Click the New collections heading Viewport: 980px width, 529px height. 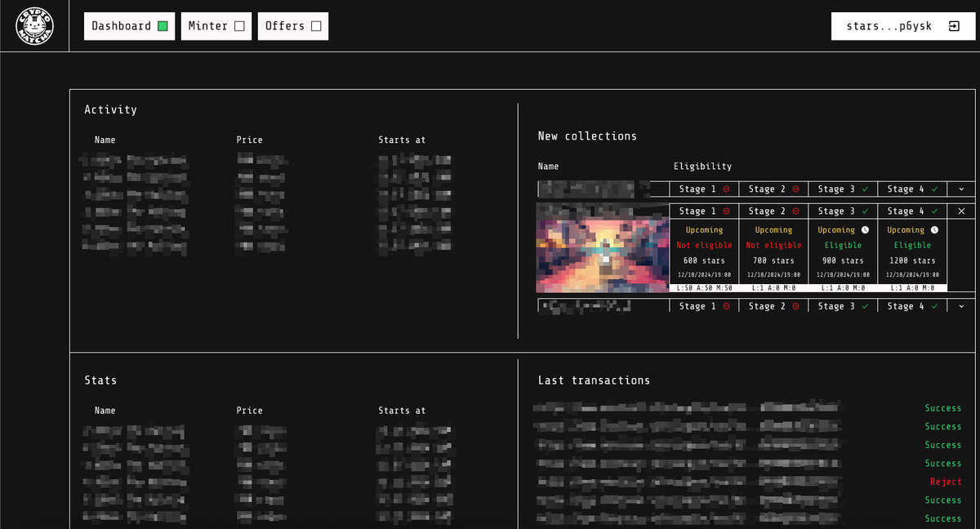(587, 136)
